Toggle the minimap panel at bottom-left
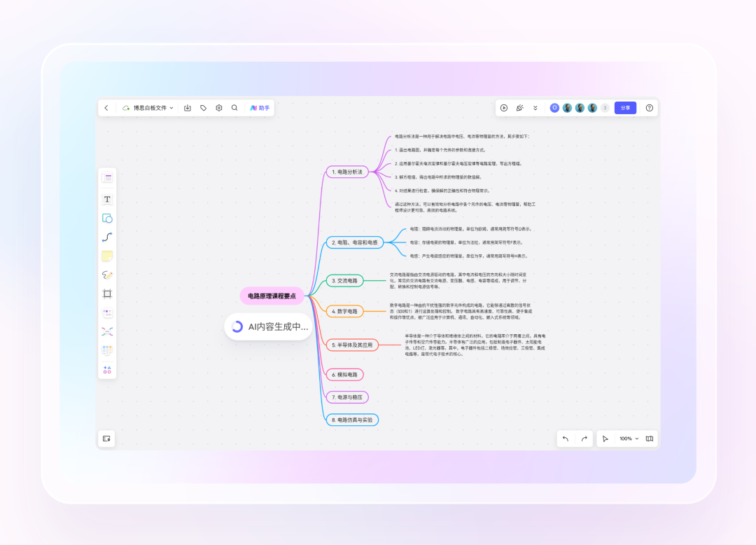The width and height of the screenshot is (756, 545). pyautogui.click(x=106, y=439)
